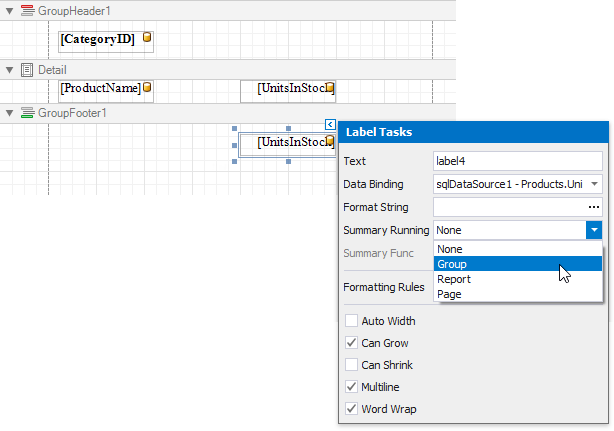The image size is (614, 431).
Task: Enable the Auto Width checkbox
Action: pos(351,321)
